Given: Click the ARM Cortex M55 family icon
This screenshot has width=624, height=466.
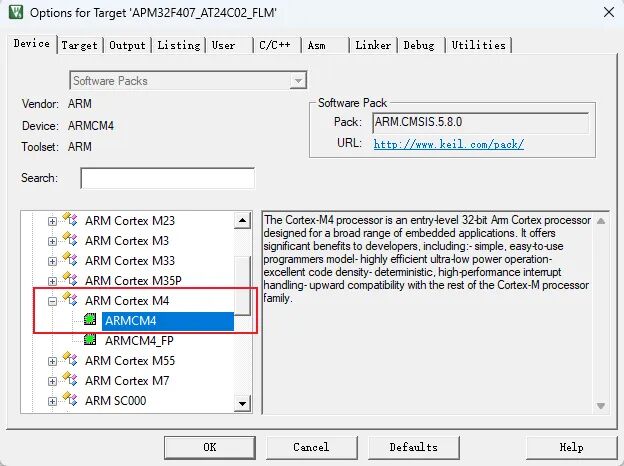Looking at the screenshot, I should (69, 361).
